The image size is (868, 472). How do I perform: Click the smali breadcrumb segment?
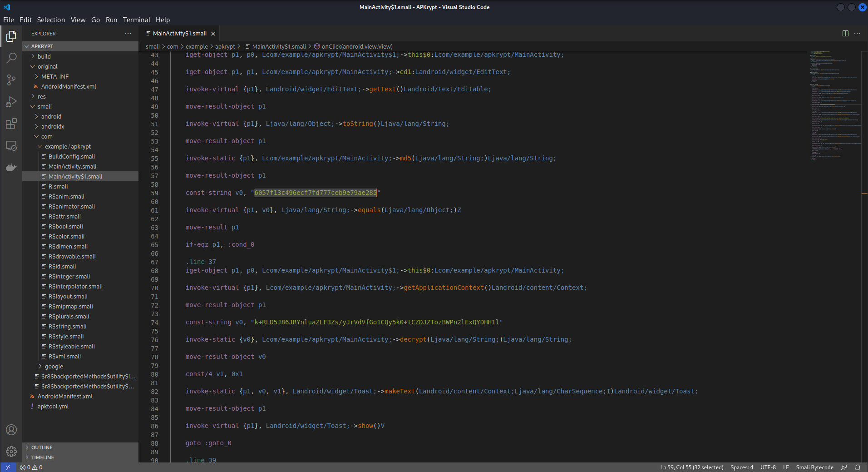[153, 46]
